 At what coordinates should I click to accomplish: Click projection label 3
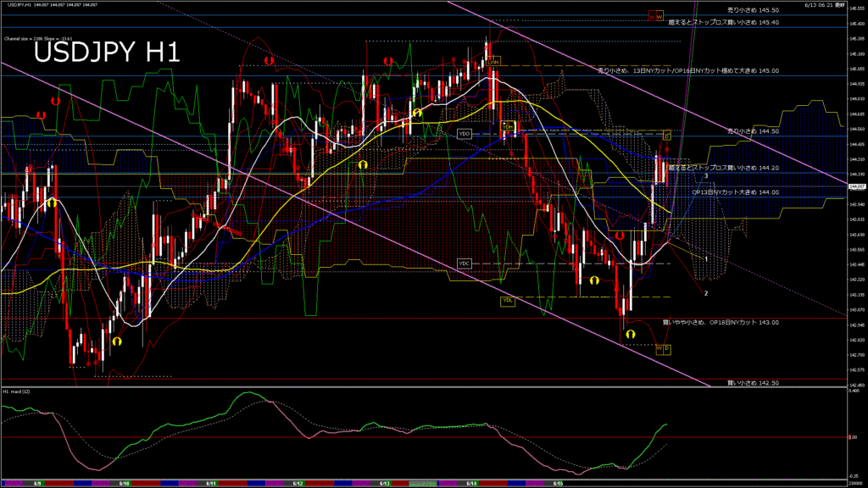pyautogui.click(x=706, y=176)
